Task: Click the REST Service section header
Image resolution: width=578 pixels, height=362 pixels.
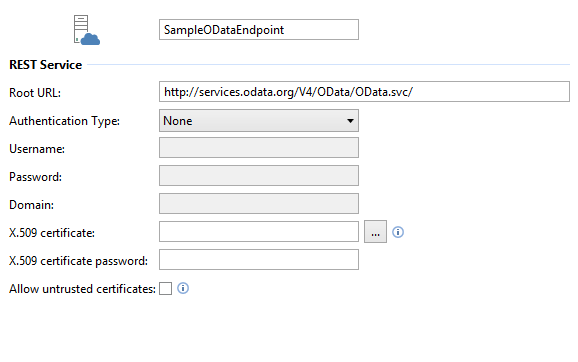Action: coord(46,65)
